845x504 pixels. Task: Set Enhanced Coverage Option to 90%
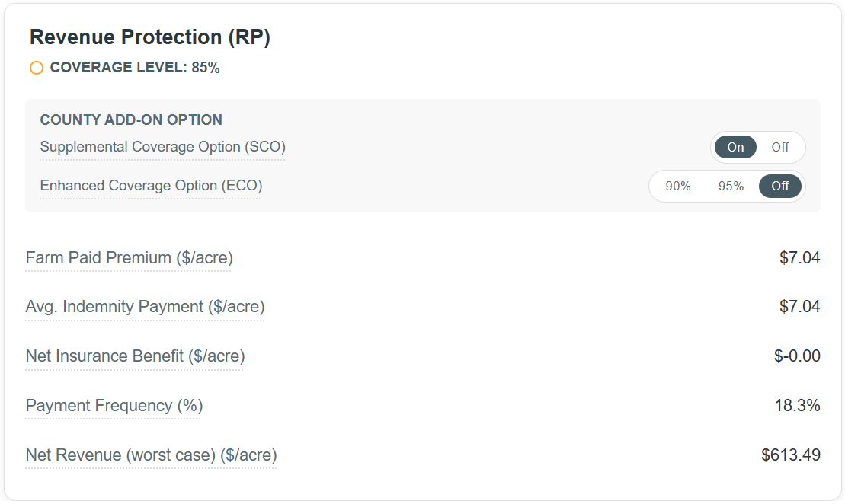click(677, 186)
